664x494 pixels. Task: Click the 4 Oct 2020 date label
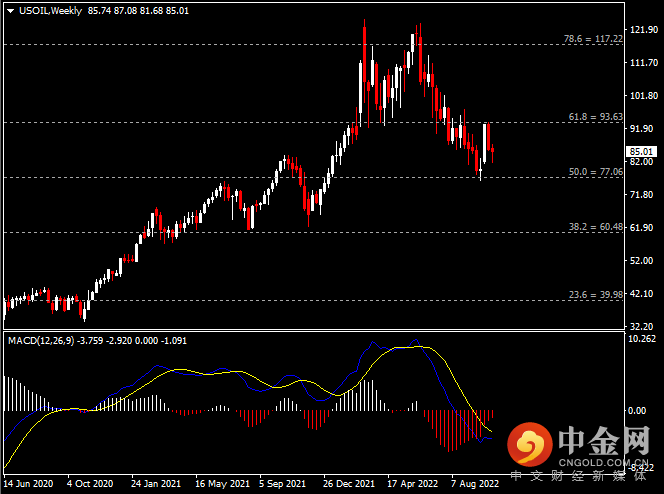coord(91,482)
